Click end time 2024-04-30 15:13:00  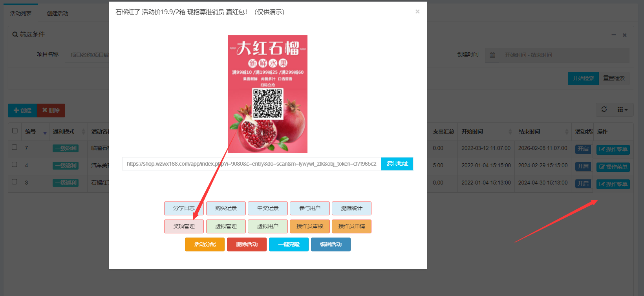(x=543, y=183)
